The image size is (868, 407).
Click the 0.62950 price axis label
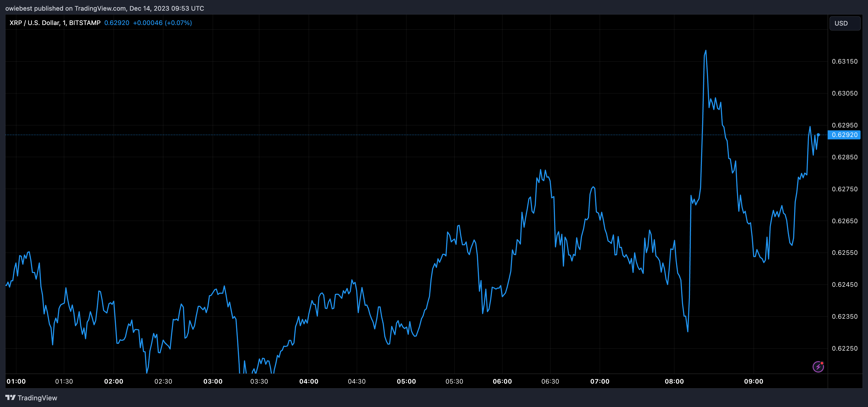[x=845, y=126]
